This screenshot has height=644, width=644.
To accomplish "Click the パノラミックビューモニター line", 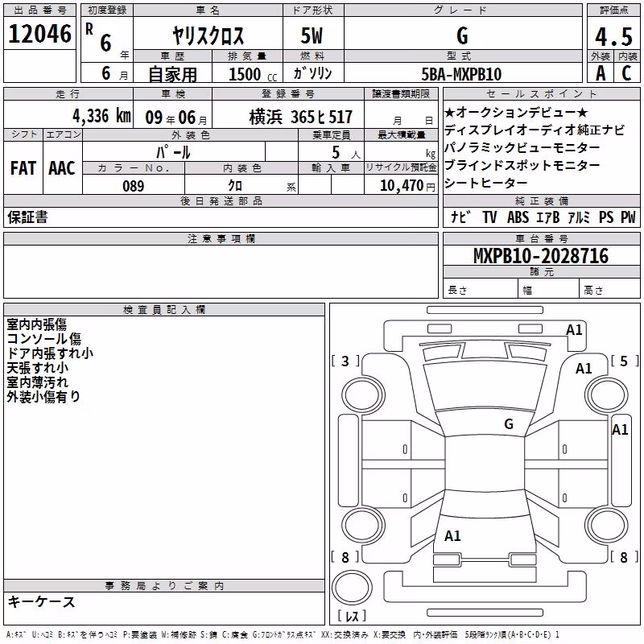I will click(522, 147).
